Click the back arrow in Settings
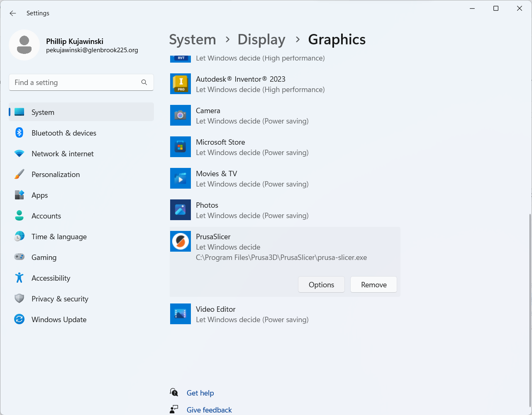 click(x=13, y=13)
